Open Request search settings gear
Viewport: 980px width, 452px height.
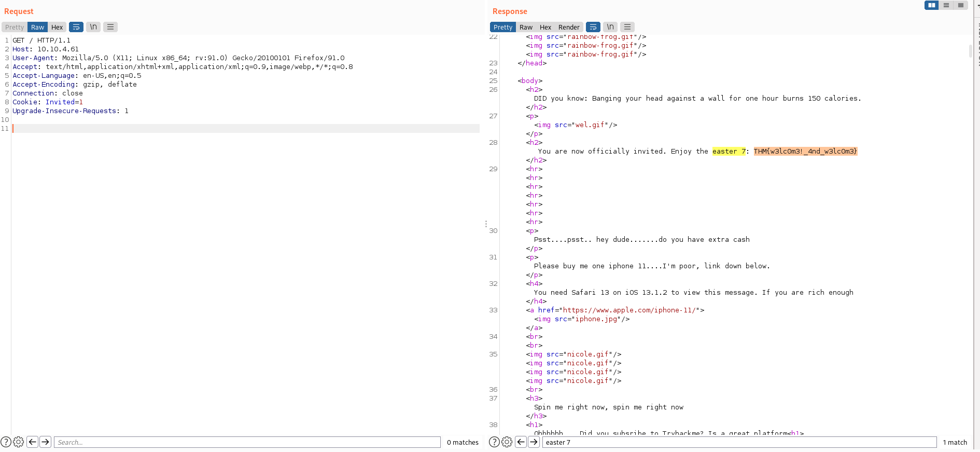click(x=19, y=442)
